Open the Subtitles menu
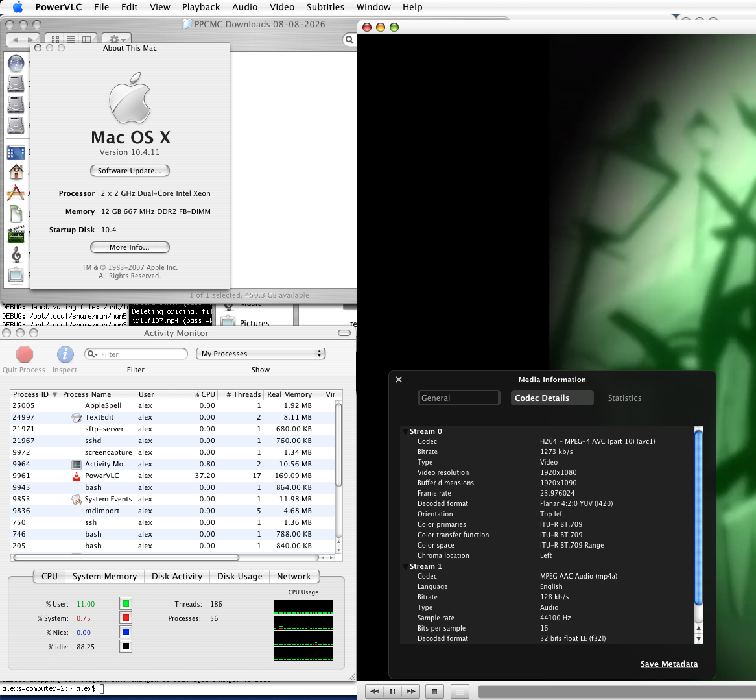Screen dimensions: 756x700 (325, 7)
